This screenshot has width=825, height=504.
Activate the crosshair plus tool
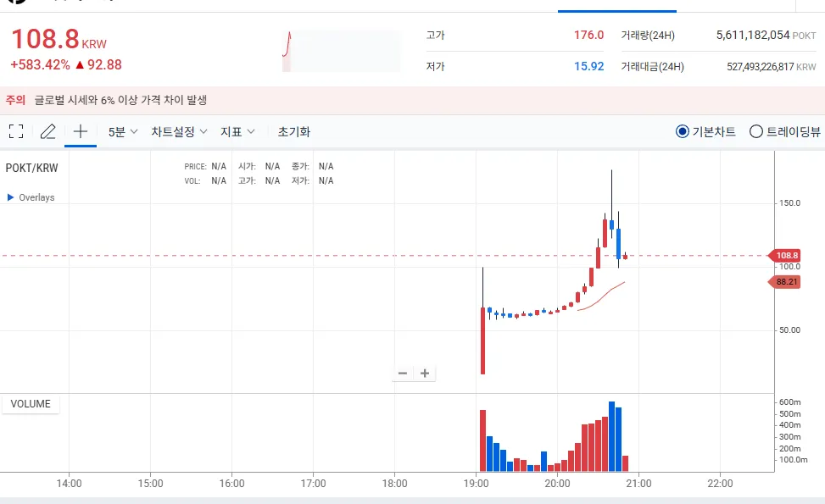[x=81, y=131]
